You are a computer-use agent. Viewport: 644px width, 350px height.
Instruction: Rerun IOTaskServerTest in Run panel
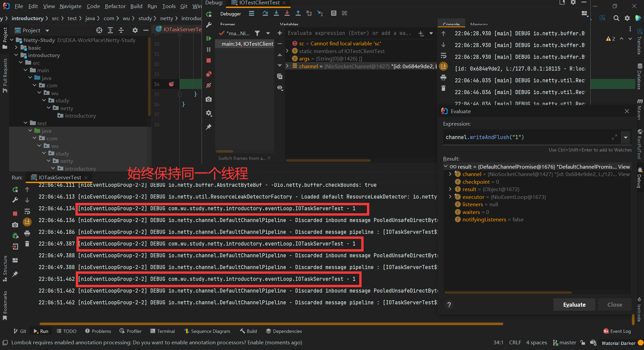pos(15,190)
